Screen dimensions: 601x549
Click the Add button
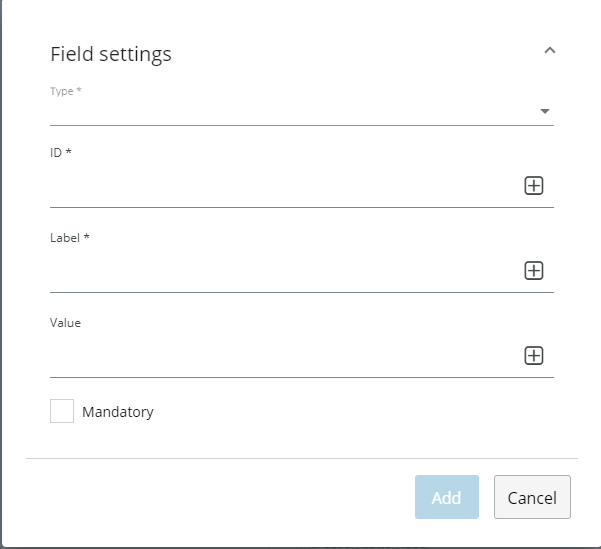coord(447,497)
